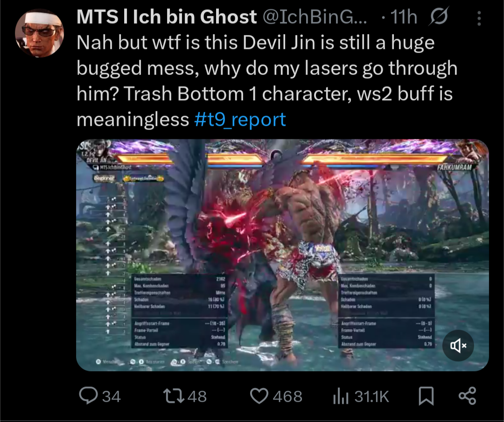Share the tweet via share icon
Image resolution: width=504 pixels, height=422 pixels.
click(x=467, y=396)
